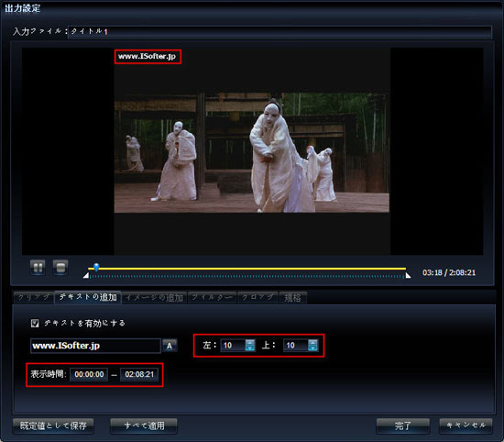Adjust the 左 value spinner arrows

(x=250, y=346)
